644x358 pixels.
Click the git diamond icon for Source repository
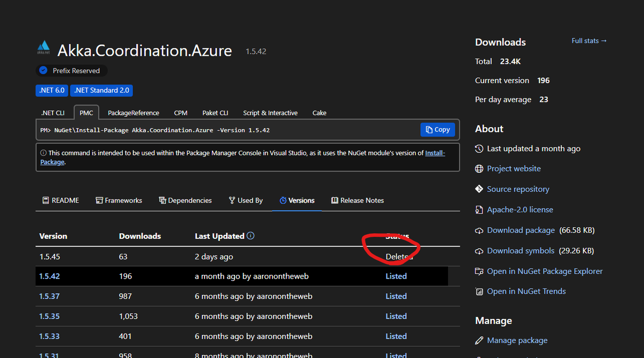point(479,189)
